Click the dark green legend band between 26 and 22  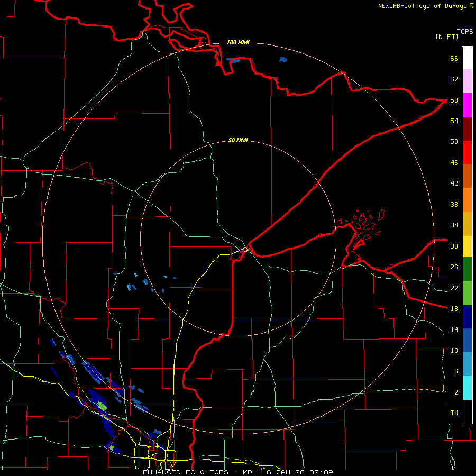tap(467, 269)
